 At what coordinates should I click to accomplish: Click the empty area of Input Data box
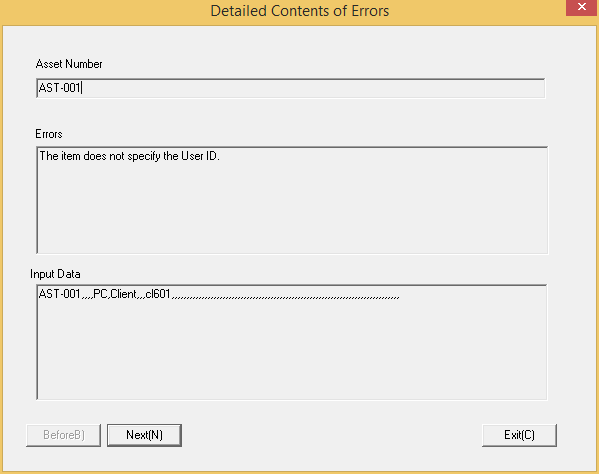(292, 351)
